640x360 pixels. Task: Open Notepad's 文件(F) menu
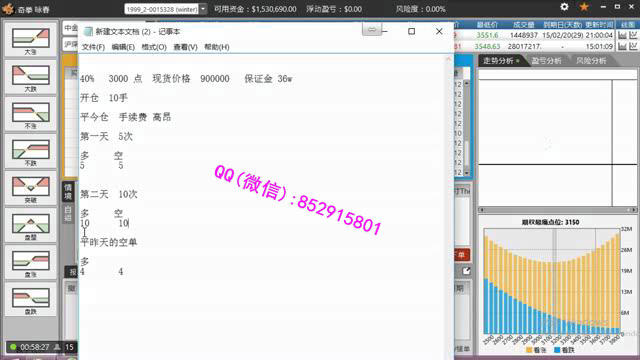pyautogui.click(x=93, y=47)
